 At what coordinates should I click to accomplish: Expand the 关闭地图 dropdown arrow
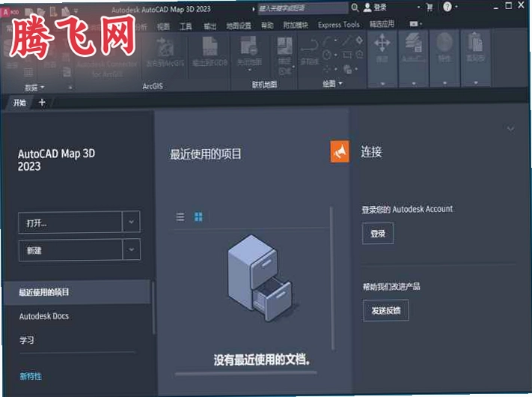click(249, 70)
